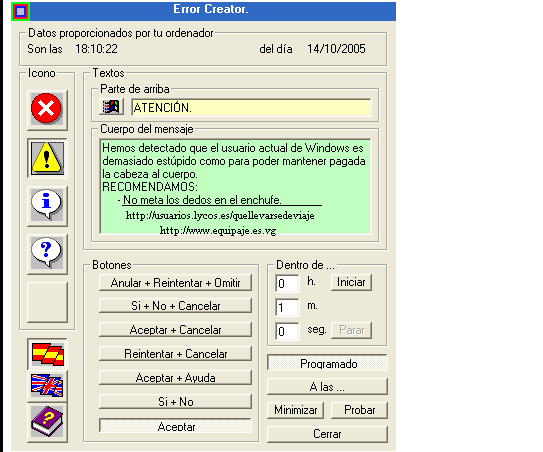Select the red error X icon
The width and height of the screenshot is (543, 452).
point(47,110)
